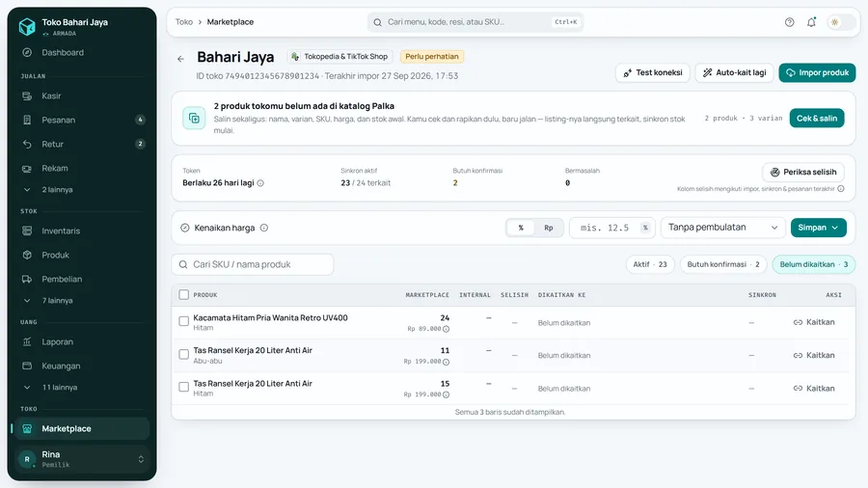
Task: Click the back arrow beside Bahari Jaya
Action: tap(180, 58)
